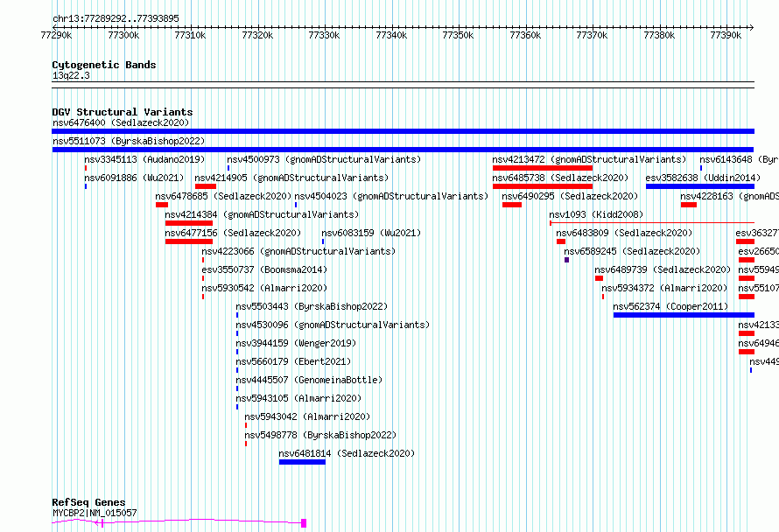Click blue bar below nsv562374 (Cooper2011)

[684, 315]
